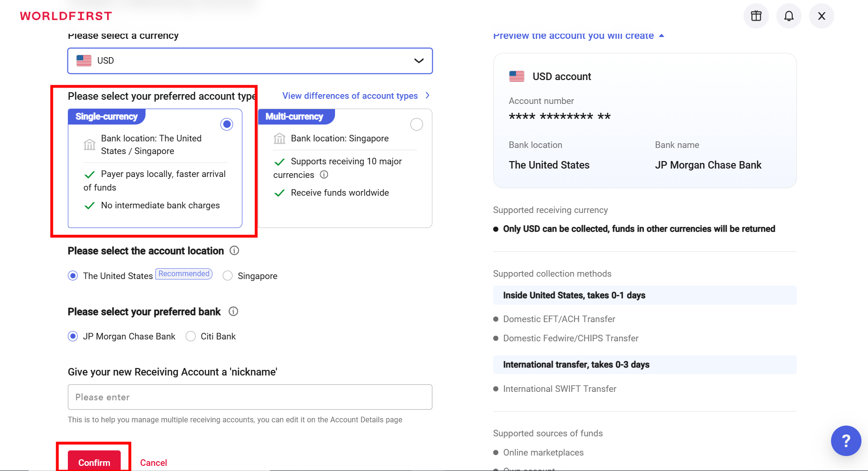The image size is (868, 471).
Task: Select the Multi-currency account type
Action: [x=416, y=124]
